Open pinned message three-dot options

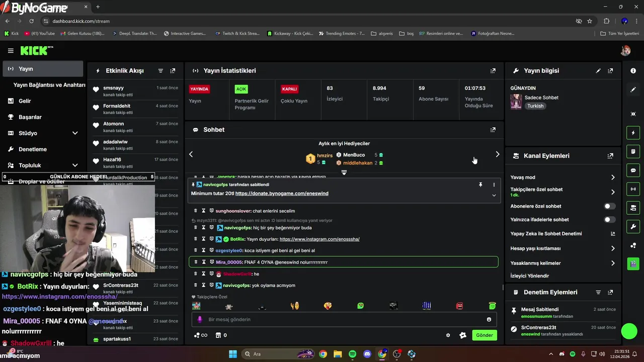[494, 185]
